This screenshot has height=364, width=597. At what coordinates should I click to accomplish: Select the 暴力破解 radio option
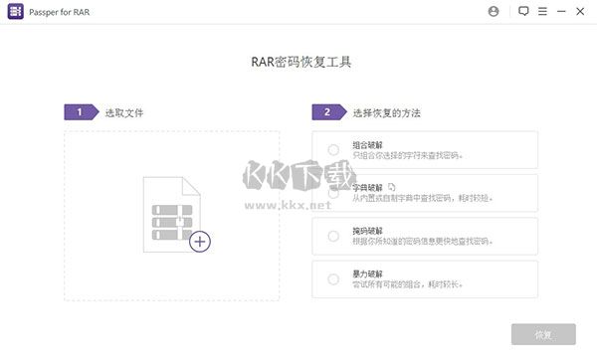coord(333,279)
